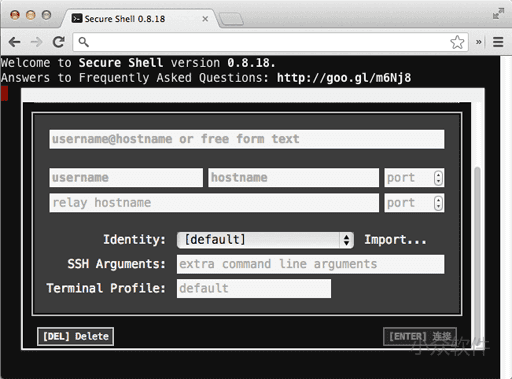Click the macOS yellow minimize button

(31, 15)
